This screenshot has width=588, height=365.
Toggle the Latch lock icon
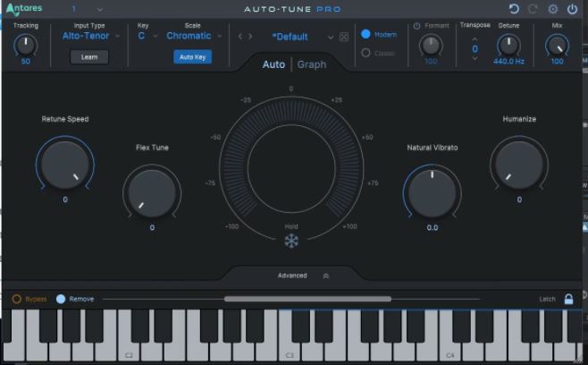(x=568, y=299)
